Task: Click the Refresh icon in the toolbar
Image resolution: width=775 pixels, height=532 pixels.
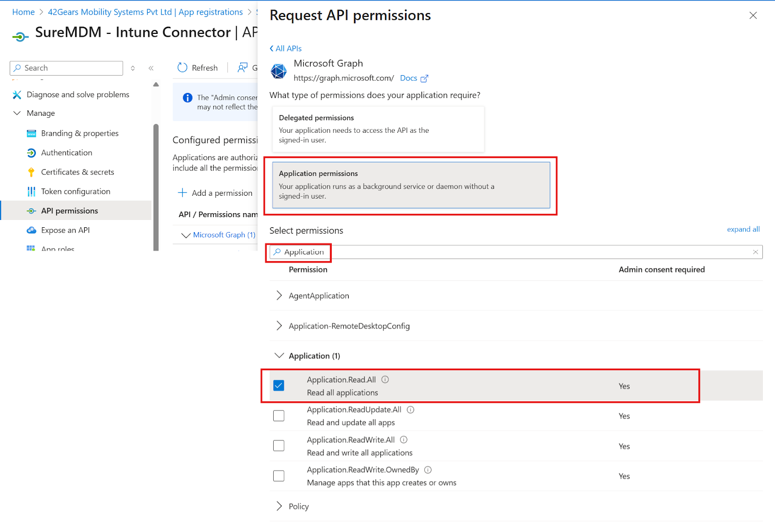Action: [x=183, y=68]
